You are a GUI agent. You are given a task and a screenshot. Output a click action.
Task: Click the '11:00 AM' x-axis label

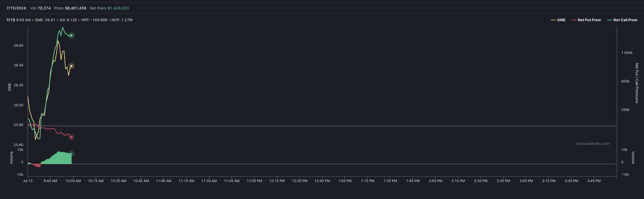pyautogui.click(x=164, y=181)
